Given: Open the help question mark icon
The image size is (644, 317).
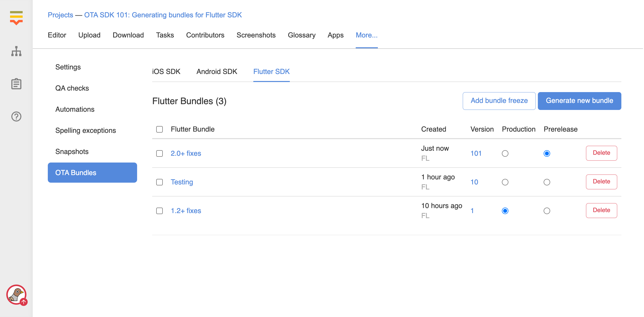Looking at the screenshot, I should [x=16, y=116].
